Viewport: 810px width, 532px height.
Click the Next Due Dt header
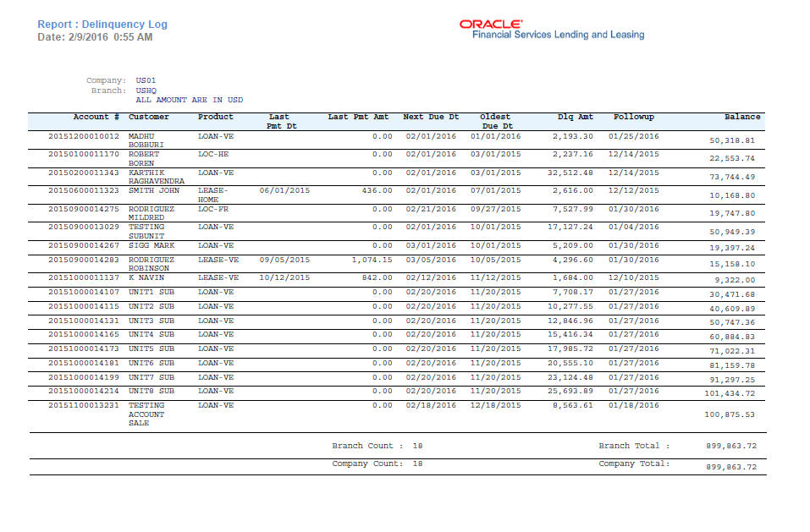pyautogui.click(x=433, y=118)
